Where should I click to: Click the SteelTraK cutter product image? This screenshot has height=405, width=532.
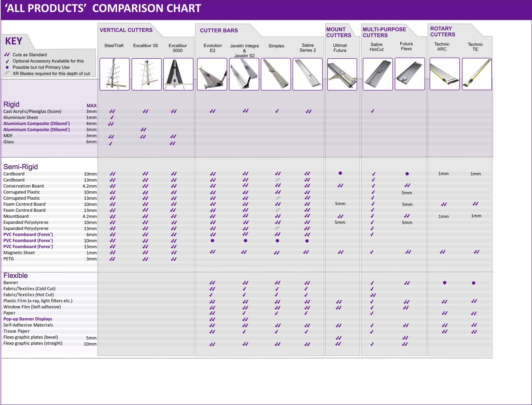(x=115, y=74)
